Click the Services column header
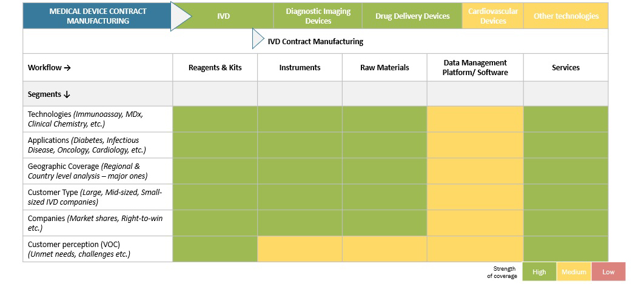The image size is (644, 284). point(565,68)
